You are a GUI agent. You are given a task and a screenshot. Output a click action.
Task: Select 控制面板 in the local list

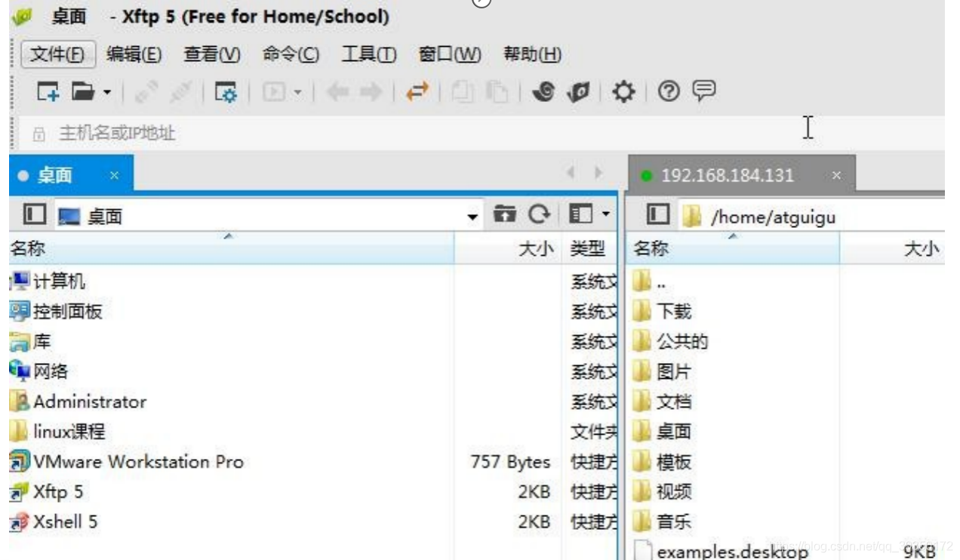(56, 311)
